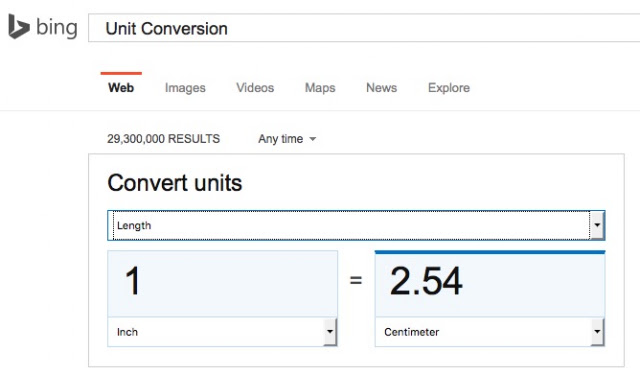This screenshot has width=640, height=375.
Task: Switch to the Images tab
Action: click(x=185, y=88)
